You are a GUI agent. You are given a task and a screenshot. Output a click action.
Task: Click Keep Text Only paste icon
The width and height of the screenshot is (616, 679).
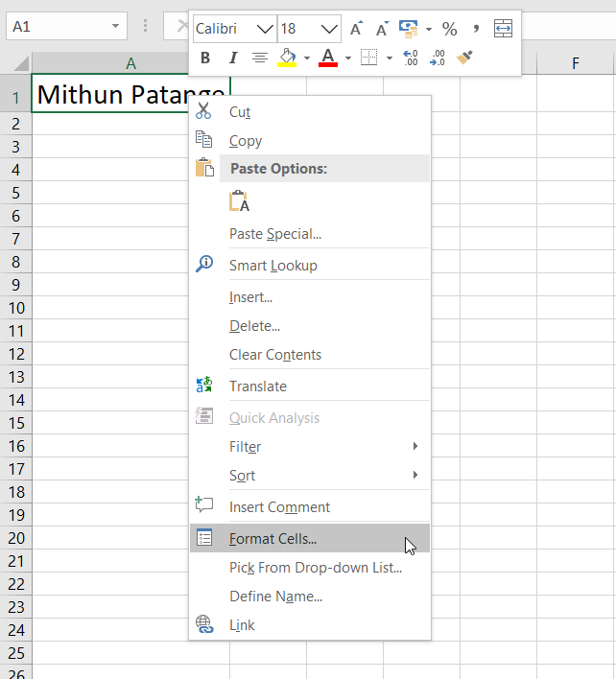[239, 201]
